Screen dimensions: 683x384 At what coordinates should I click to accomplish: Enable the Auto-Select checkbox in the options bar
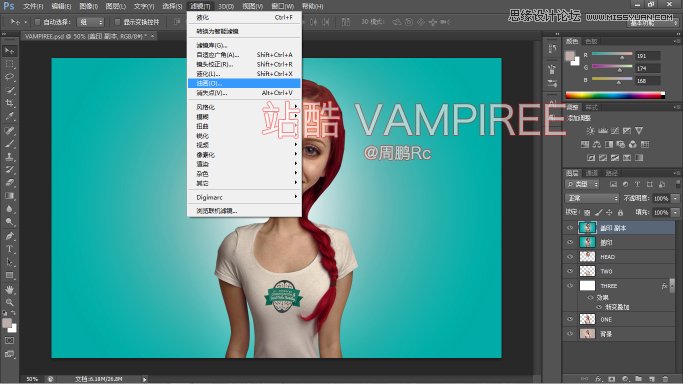(37, 22)
